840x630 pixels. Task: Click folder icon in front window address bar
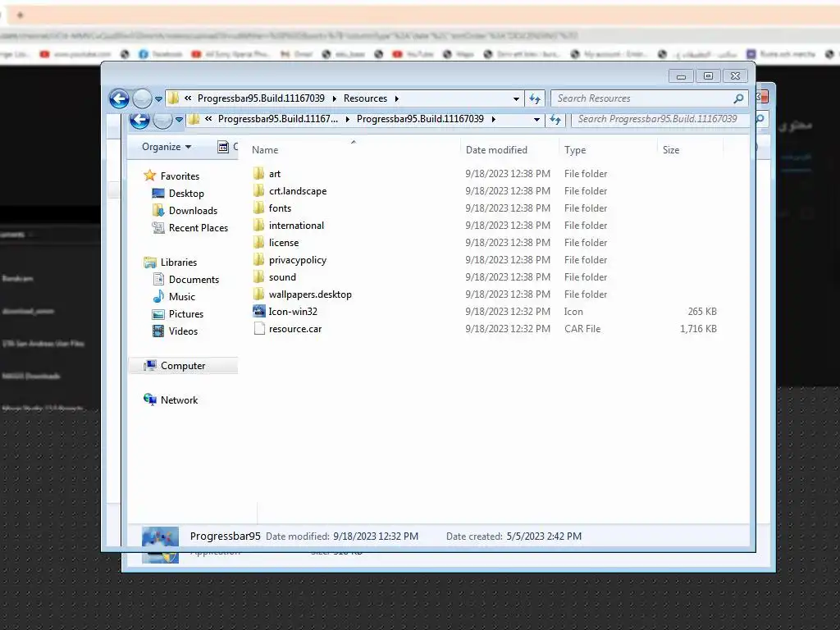tap(174, 98)
